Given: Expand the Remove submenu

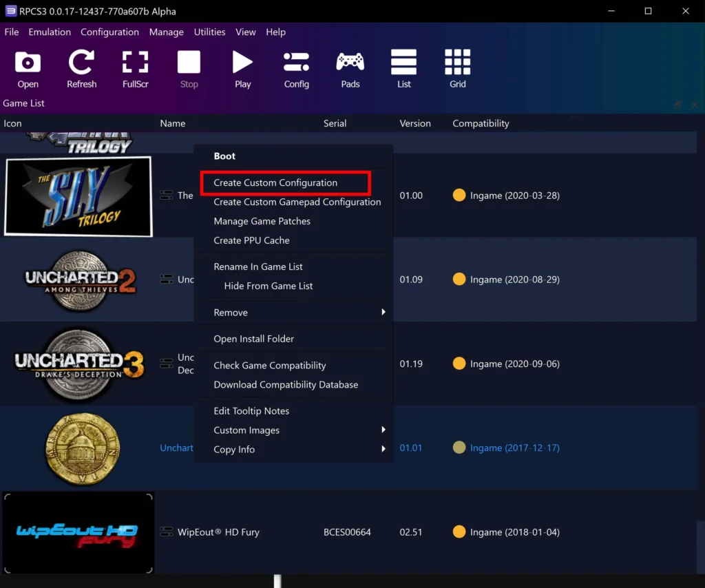Looking at the screenshot, I should coord(294,313).
